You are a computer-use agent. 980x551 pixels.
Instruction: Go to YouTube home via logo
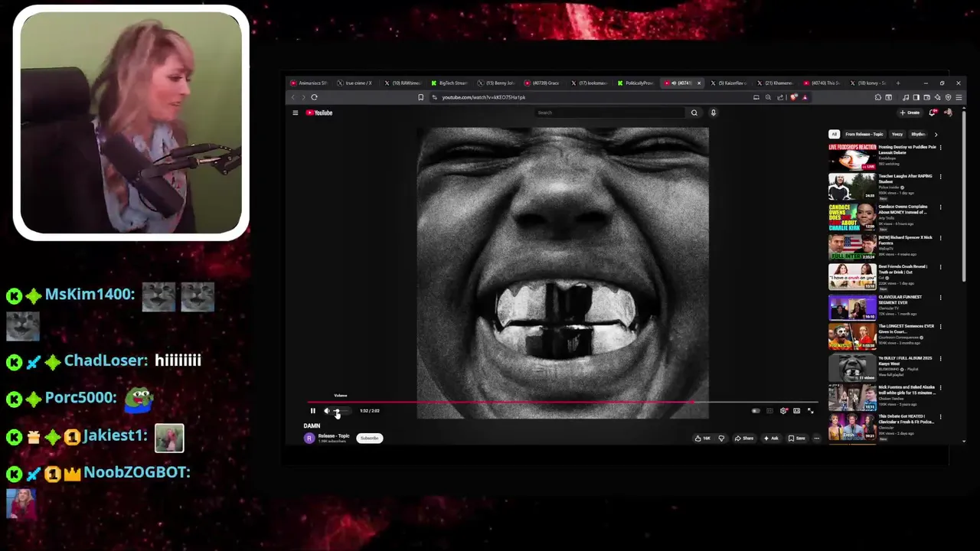tap(319, 112)
